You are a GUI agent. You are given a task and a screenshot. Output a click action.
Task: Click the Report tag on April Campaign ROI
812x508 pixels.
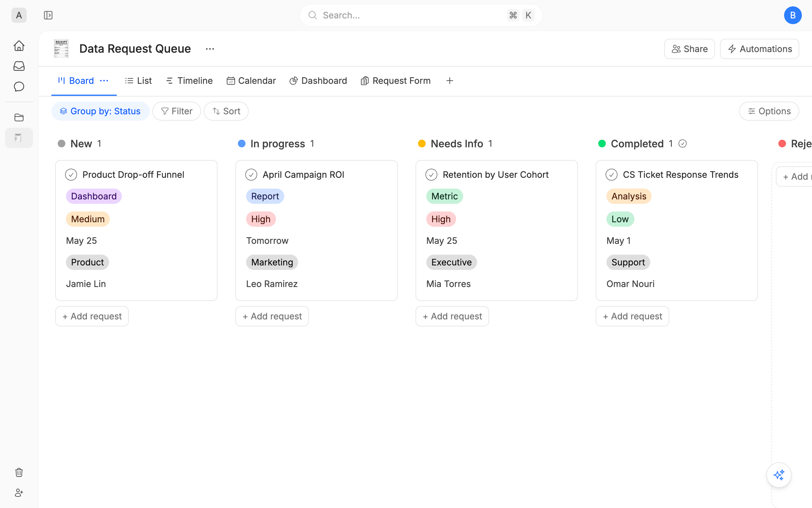pyautogui.click(x=265, y=196)
